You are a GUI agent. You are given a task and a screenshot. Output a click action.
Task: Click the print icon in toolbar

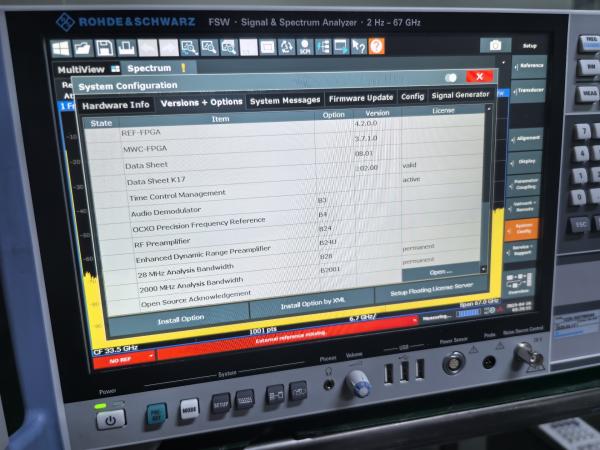[x=126, y=48]
